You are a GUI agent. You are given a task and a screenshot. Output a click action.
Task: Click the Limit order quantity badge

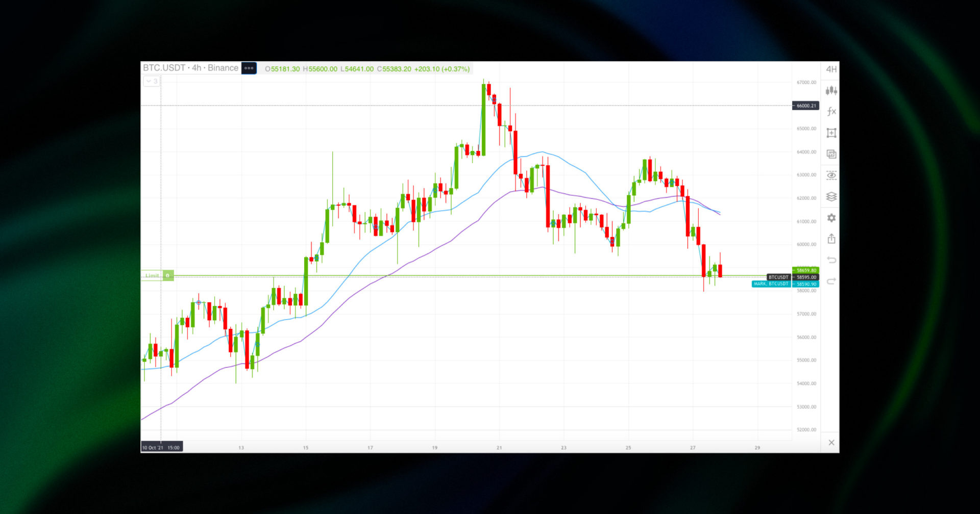(168, 275)
